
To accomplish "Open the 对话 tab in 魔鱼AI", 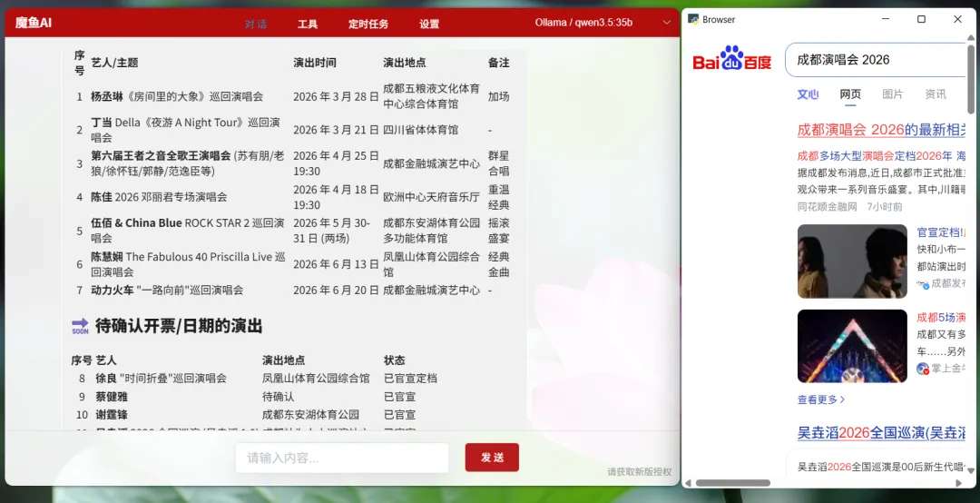I will (x=256, y=24).
